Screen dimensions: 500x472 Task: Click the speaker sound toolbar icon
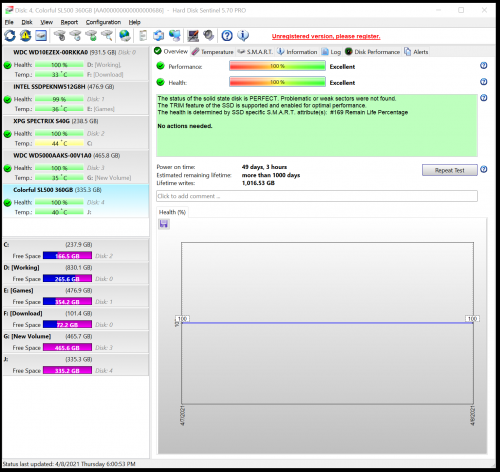click(x=209, y=35)
